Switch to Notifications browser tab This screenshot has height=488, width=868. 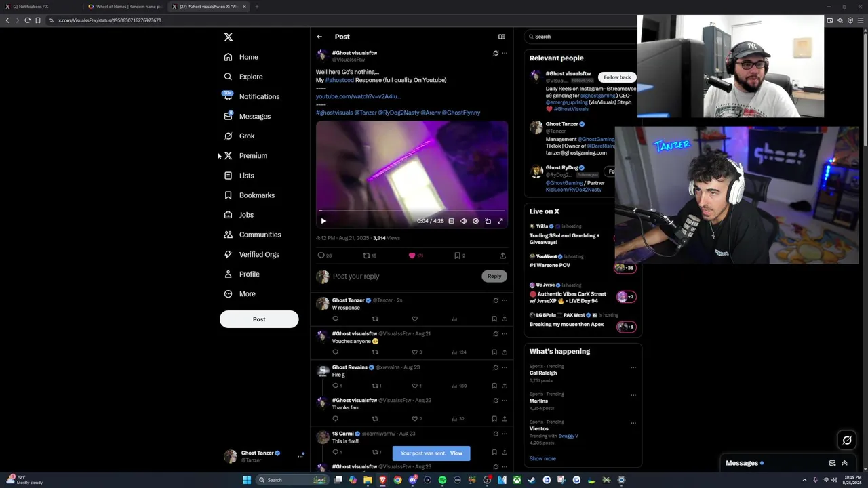(x=41, y=7)
